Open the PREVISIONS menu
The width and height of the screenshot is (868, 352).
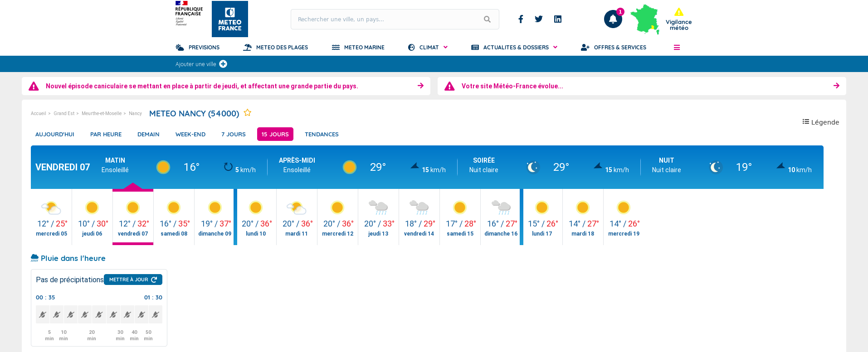[198, 48]
